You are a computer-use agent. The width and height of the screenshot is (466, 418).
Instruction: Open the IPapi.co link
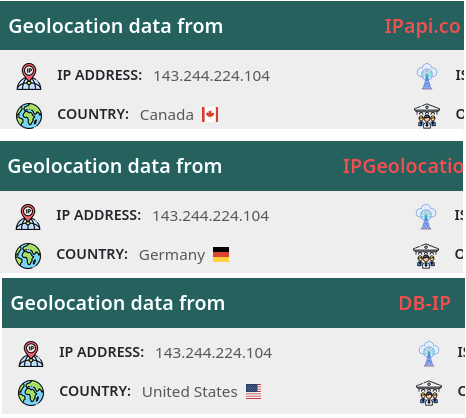(423, 26)
